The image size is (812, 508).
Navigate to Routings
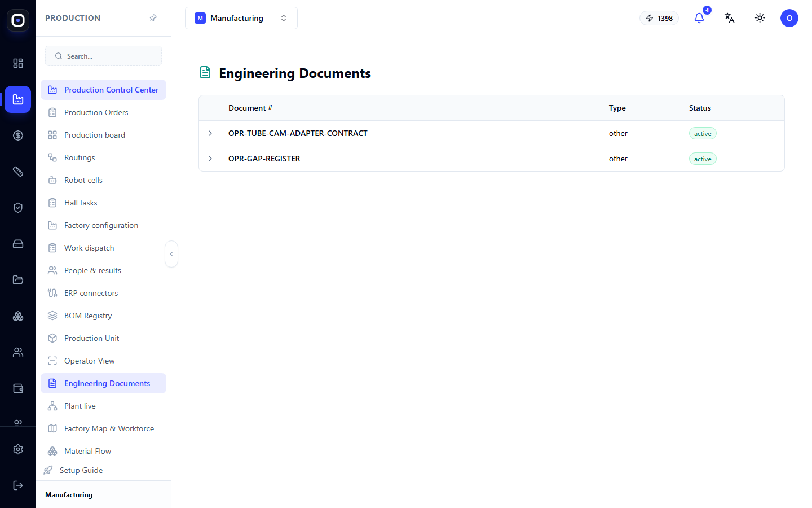103,157
